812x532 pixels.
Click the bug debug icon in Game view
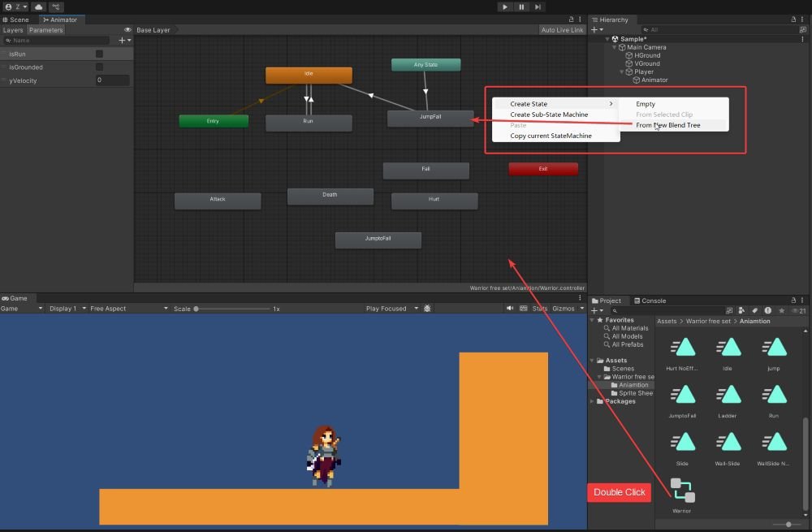(427, 308)
